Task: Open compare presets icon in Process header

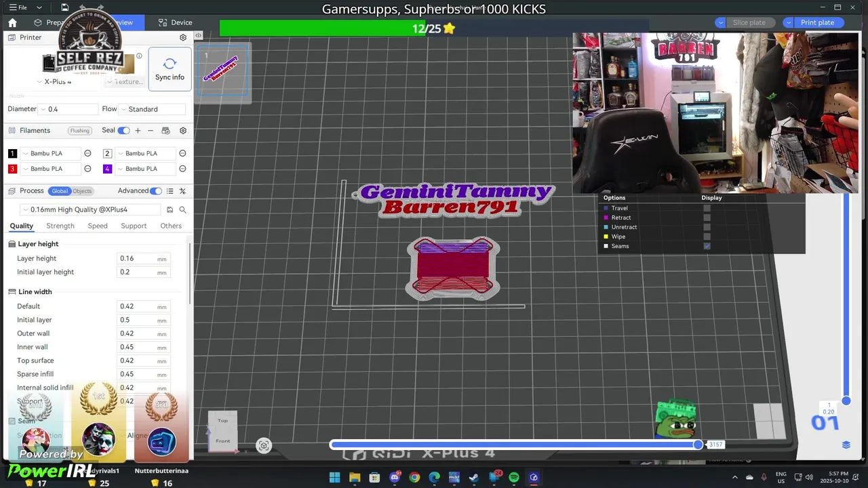Action: click(x=182, y=191)
